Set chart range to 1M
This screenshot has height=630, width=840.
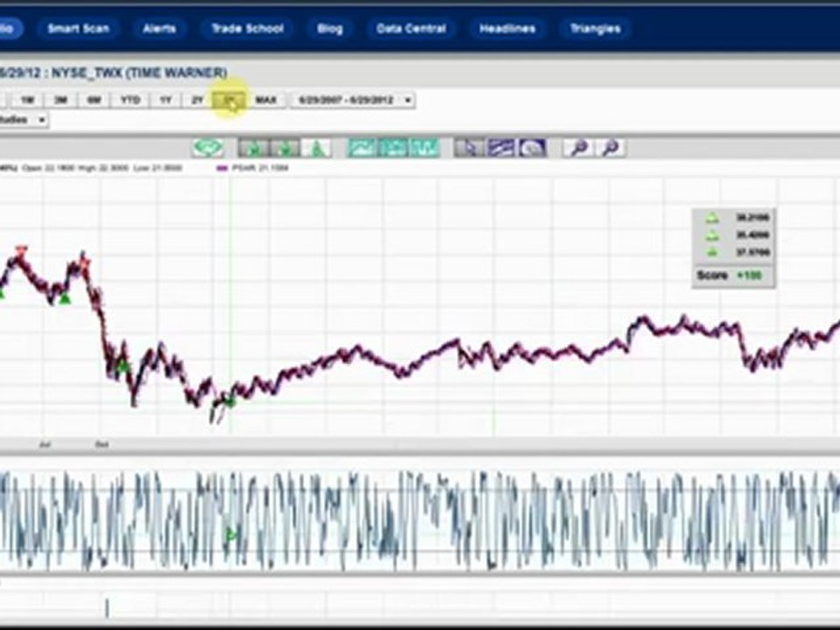tap(27, 100)
